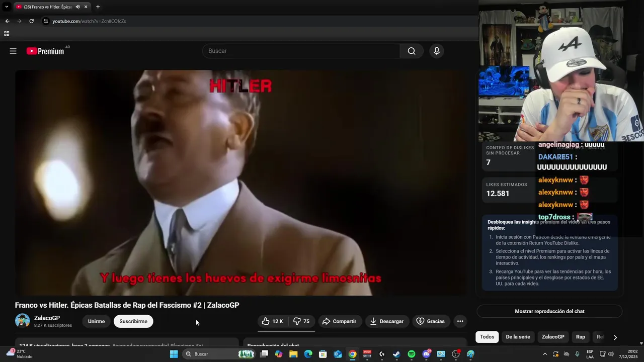The height and width of the screenshot is (362, 644).
Task: Open the Windows Start menu
Action: [174, 354]
